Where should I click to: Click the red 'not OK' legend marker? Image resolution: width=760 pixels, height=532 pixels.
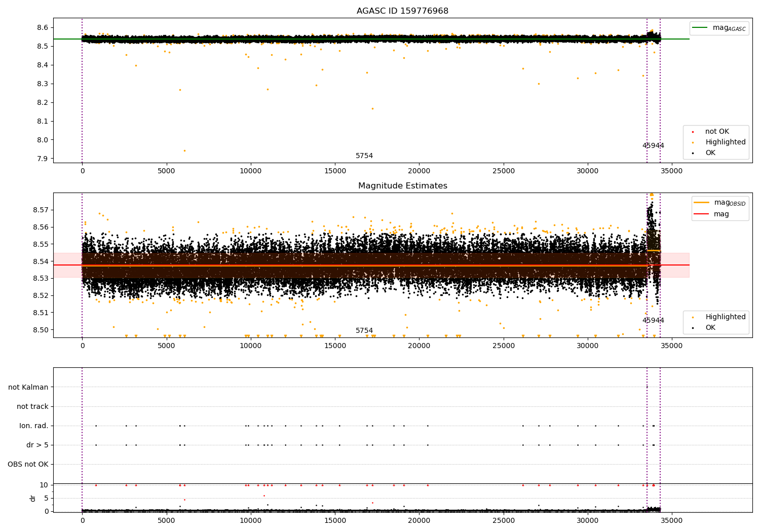693,132
